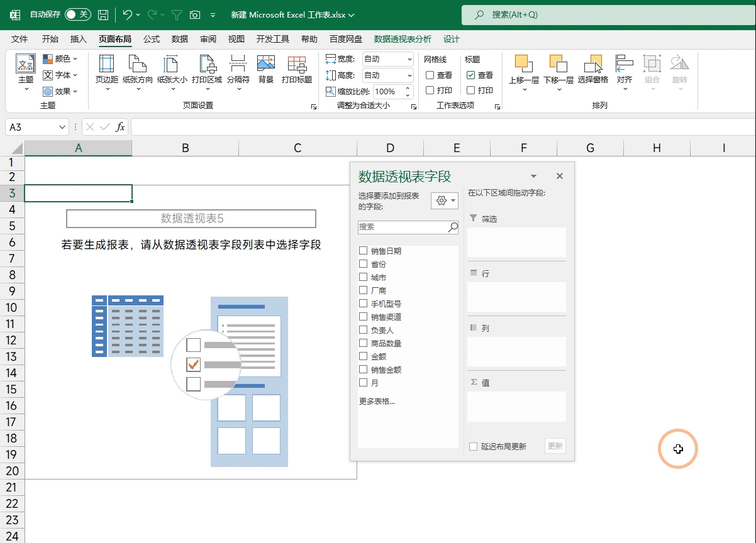Enable 延迟布局更新 checkbox
This screenshot has height=543, width=756.
click(x=474, y=447)
